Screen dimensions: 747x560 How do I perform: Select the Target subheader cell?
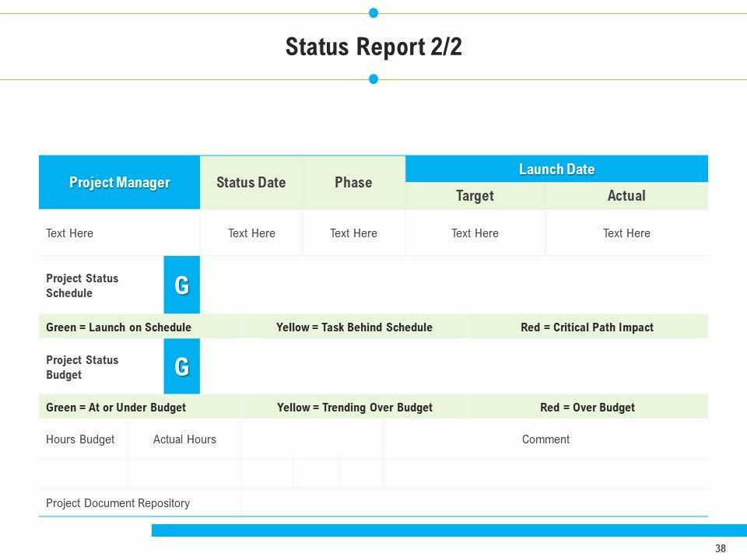pos(475,196)
